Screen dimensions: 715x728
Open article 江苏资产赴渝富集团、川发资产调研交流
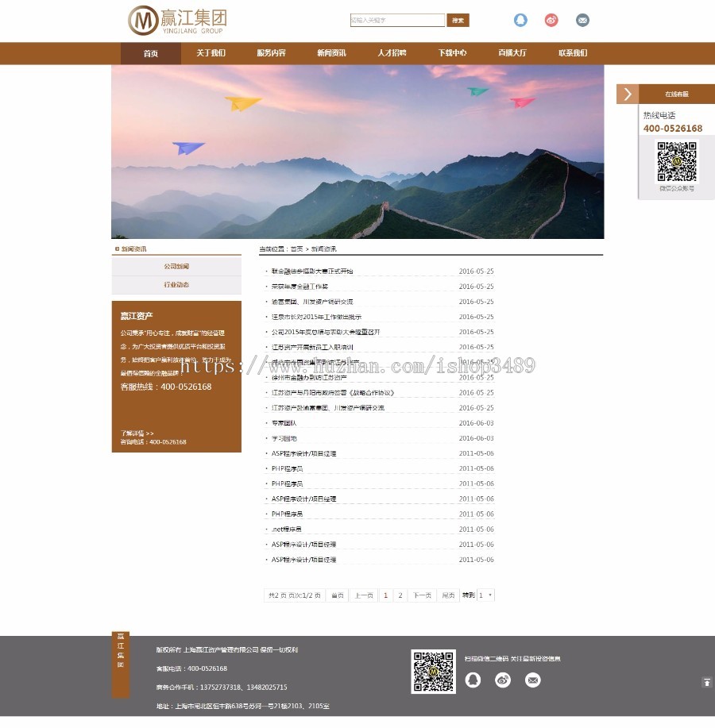pos(328,408)
